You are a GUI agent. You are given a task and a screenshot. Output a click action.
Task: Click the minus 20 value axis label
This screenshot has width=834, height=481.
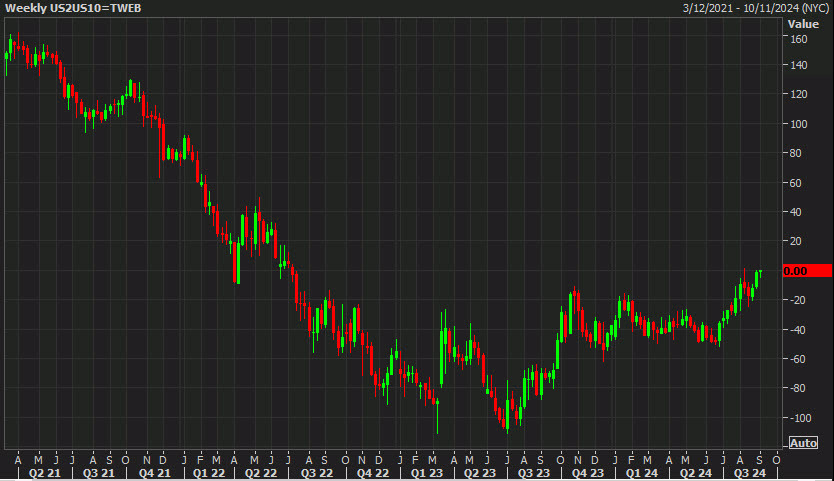tap(797, 301)
